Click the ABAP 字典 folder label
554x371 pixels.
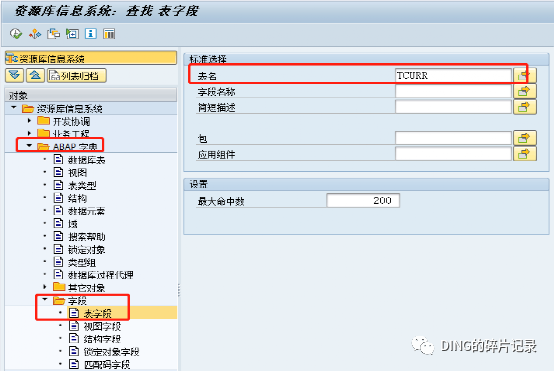(x=75, y=147)
